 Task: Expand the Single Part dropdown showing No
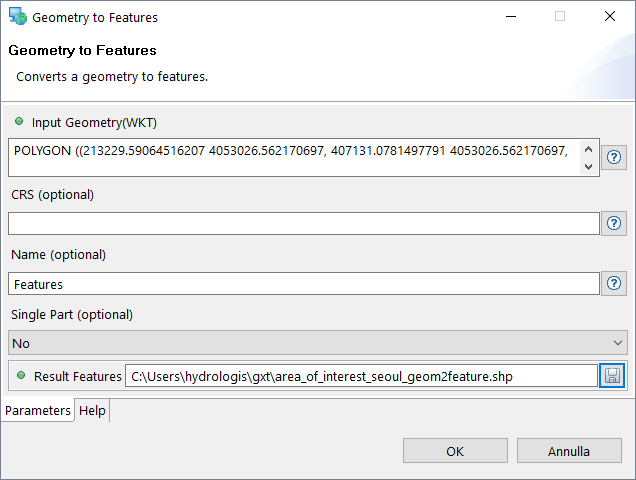317,343
